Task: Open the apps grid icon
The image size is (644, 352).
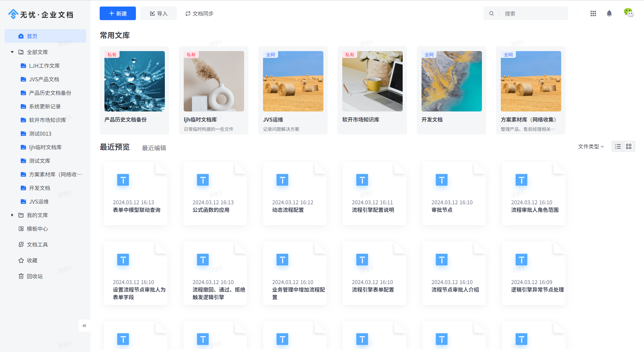Action: [593, 14]
